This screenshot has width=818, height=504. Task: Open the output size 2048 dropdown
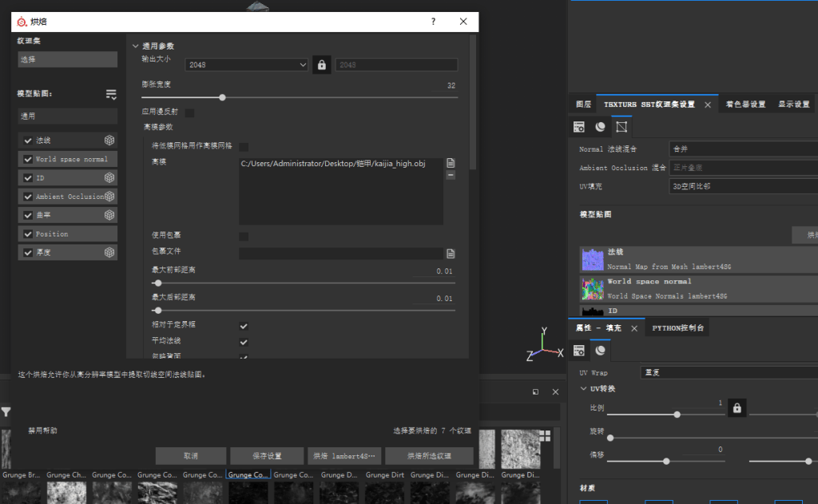[247, 65]
